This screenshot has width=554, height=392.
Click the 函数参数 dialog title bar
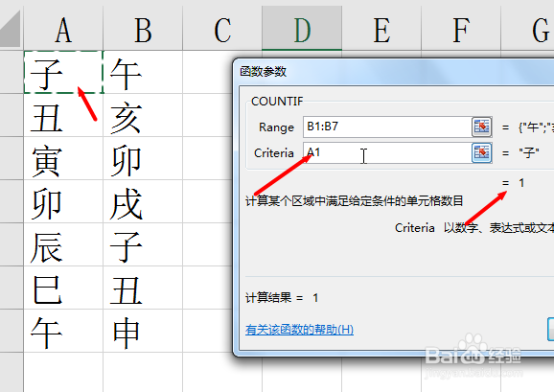(394, 72)
